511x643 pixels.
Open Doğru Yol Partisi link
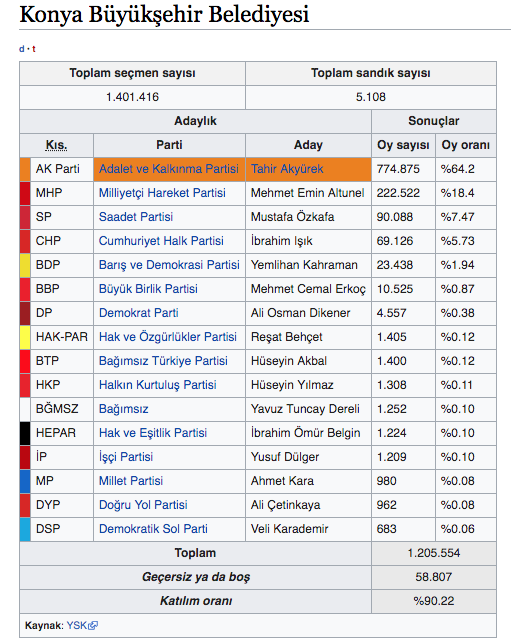143,505
